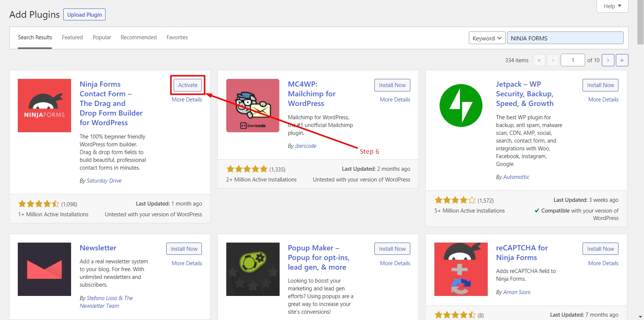Jump to last page of results
644x320 pixels.
[x=622, y=60]
